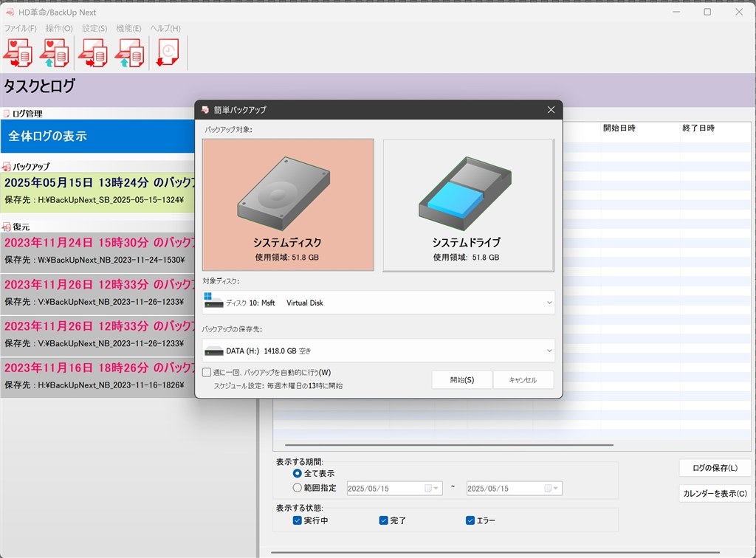Open the schedule clock toolbar icon

(x=168, y=53)
